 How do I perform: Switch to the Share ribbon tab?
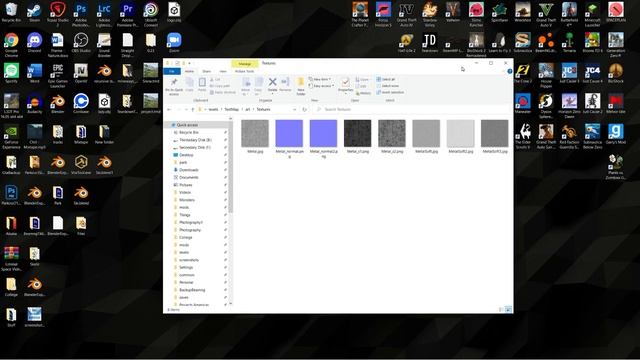[x=207, y=71]
